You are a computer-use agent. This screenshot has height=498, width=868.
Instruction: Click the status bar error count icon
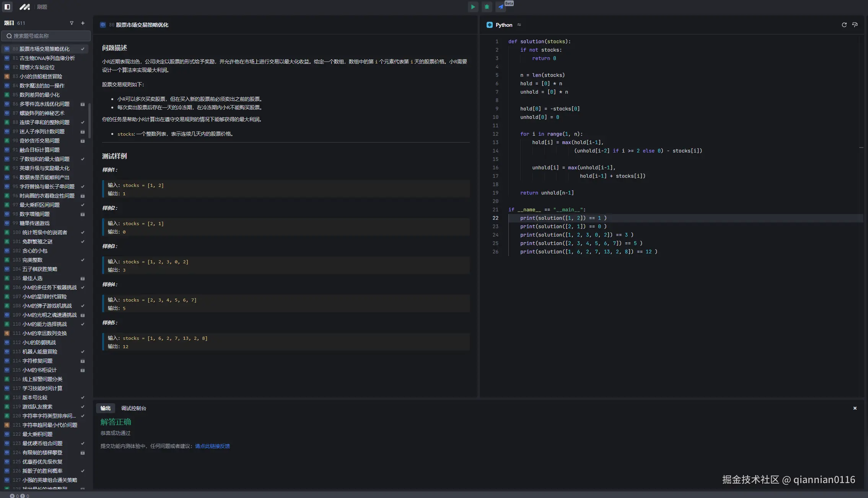12,496
